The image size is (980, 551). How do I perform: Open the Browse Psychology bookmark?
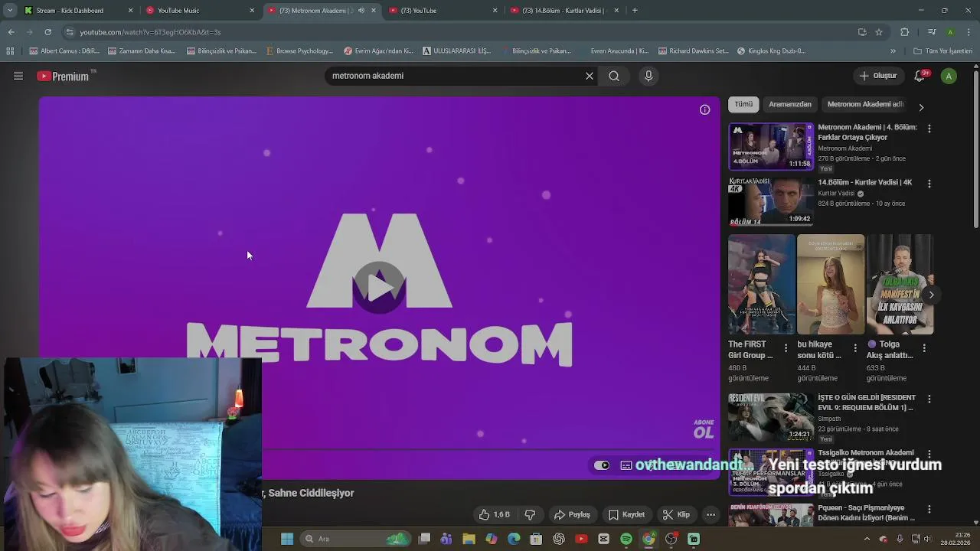point(299,51)
